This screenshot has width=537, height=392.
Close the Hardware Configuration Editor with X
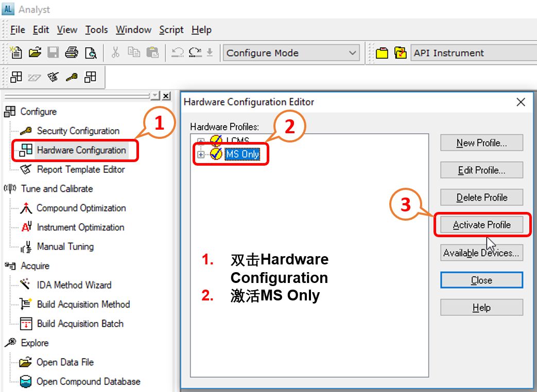pos(521,102)
